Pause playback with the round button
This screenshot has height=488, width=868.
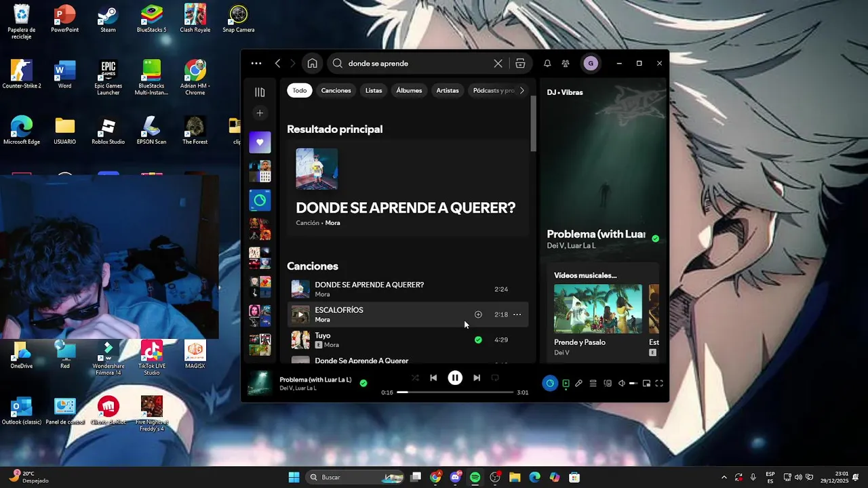click(x=455, y=378)
